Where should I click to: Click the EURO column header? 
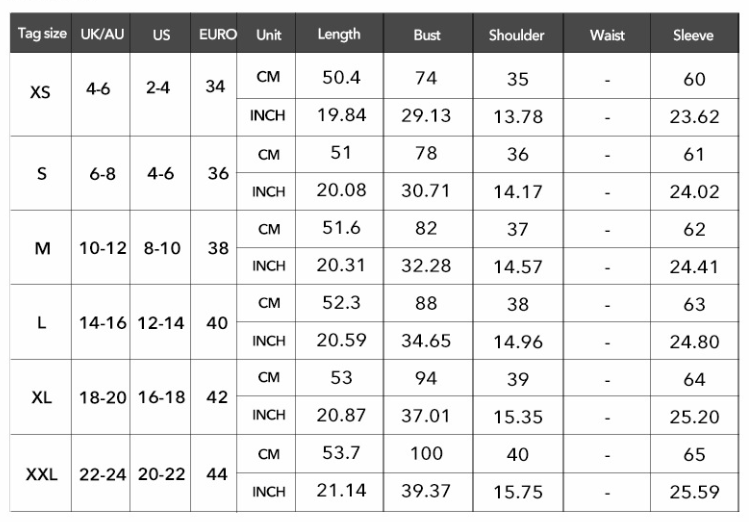217,34
